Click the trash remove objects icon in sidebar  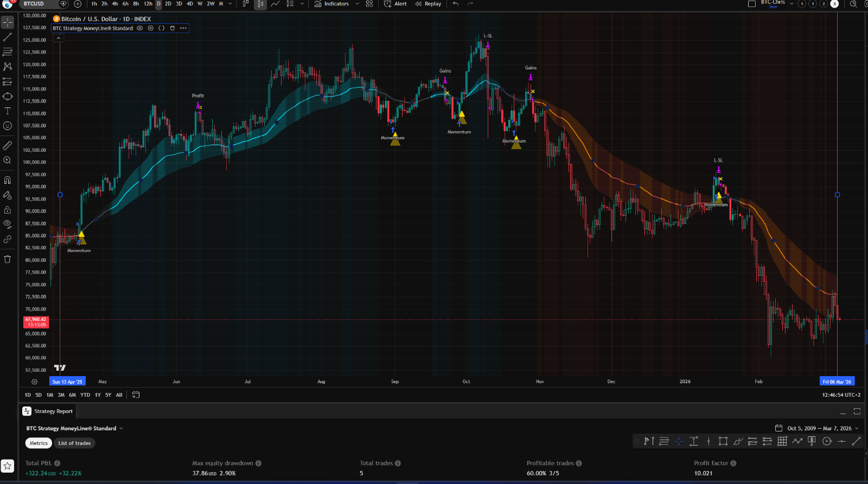8,259
